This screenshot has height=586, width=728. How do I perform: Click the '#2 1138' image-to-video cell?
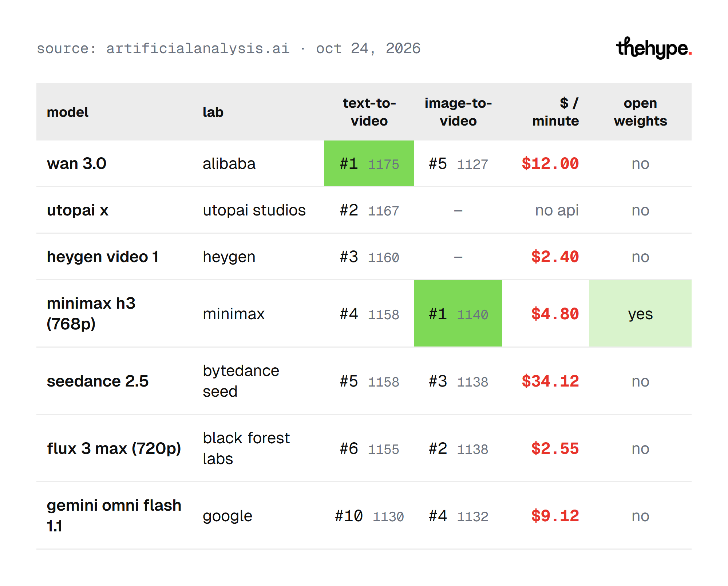(x=458, y=449)
